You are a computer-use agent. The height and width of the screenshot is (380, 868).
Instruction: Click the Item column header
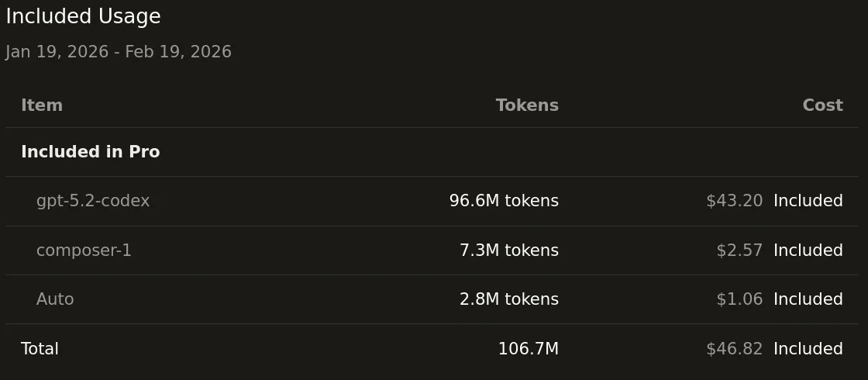coord(42,105)
